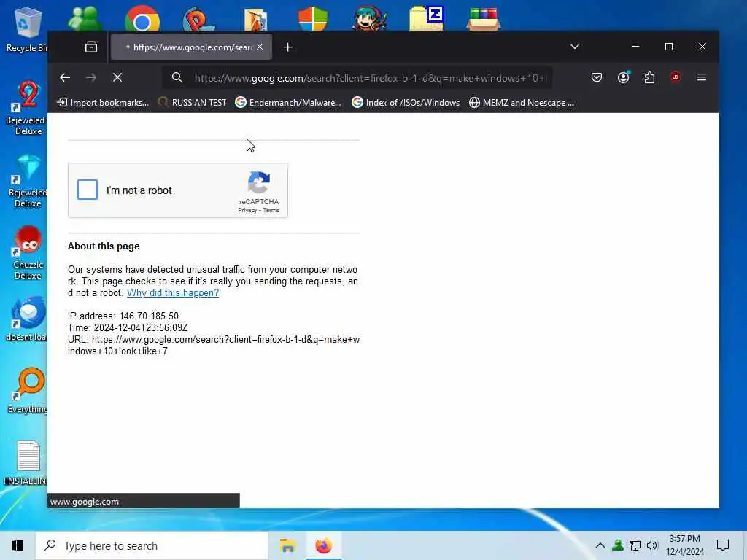The height and width of the screenshot is (560, 747).
Task: Select the google.com search tab
Action: (192, 47)
